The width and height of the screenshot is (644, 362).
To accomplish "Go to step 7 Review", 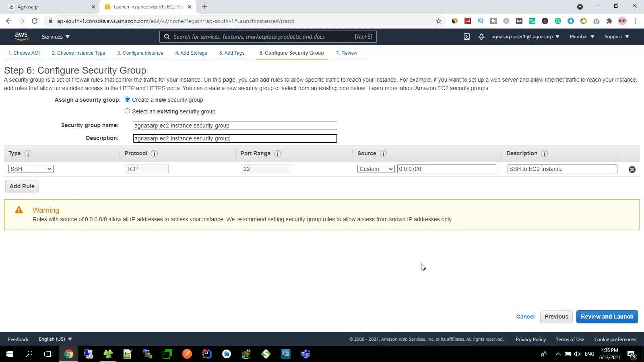I will point(347,53).
